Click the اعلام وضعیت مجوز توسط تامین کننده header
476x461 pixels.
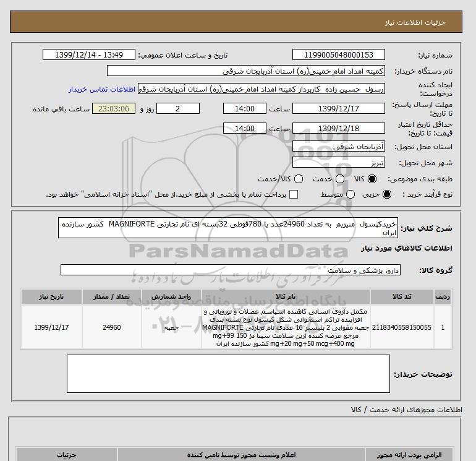tap(242, 455)
